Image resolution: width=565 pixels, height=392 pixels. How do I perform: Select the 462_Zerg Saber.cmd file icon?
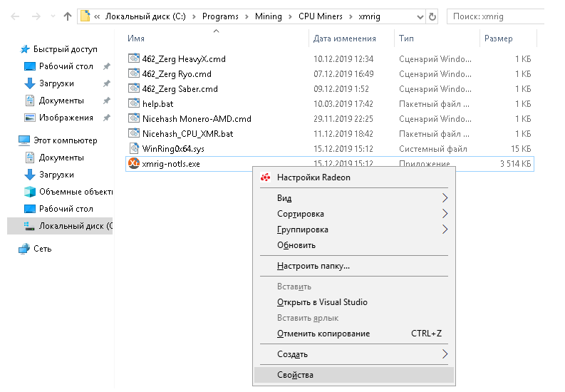tap(134, 88)
